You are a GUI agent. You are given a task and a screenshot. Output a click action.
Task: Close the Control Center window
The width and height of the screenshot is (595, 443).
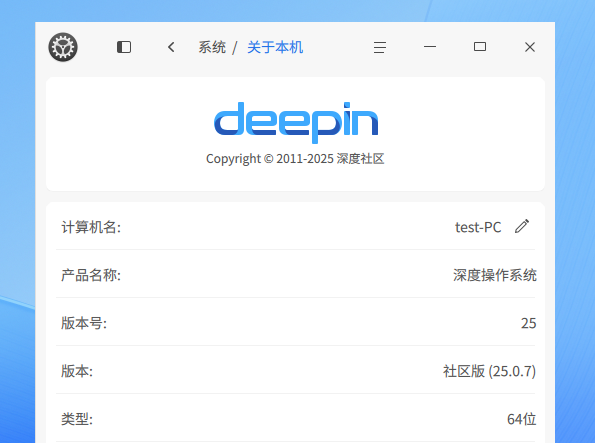pos(530,47)
